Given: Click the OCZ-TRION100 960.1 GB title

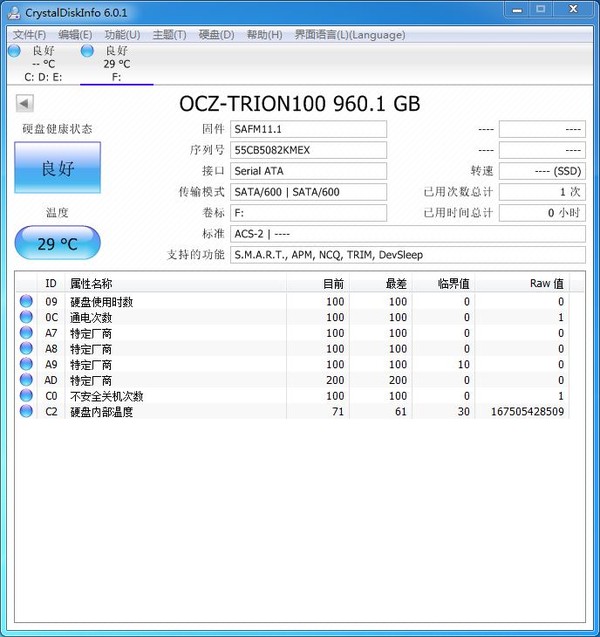Looking at the screenshot, I should coord(300,104).
